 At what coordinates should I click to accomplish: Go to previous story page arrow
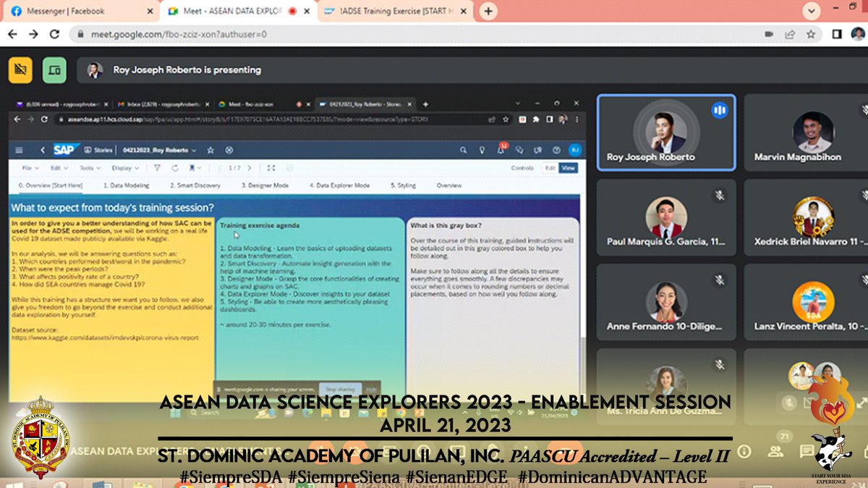click(x=220, y=168)
